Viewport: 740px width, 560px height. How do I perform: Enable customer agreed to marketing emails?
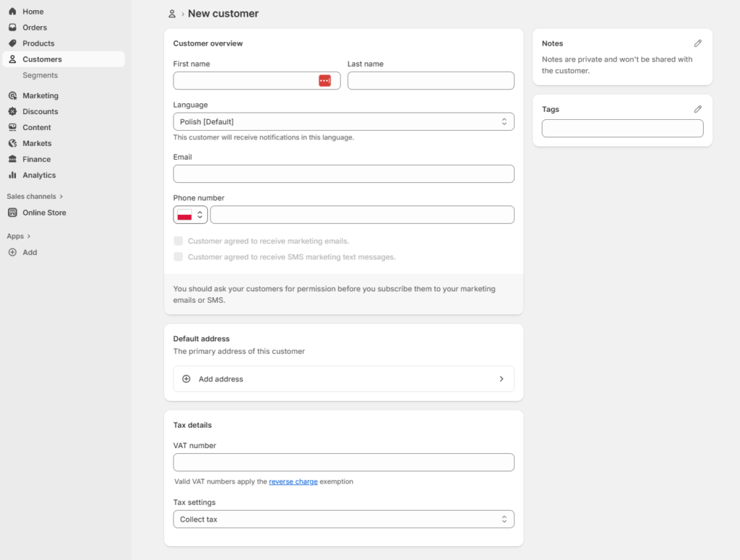178,241
